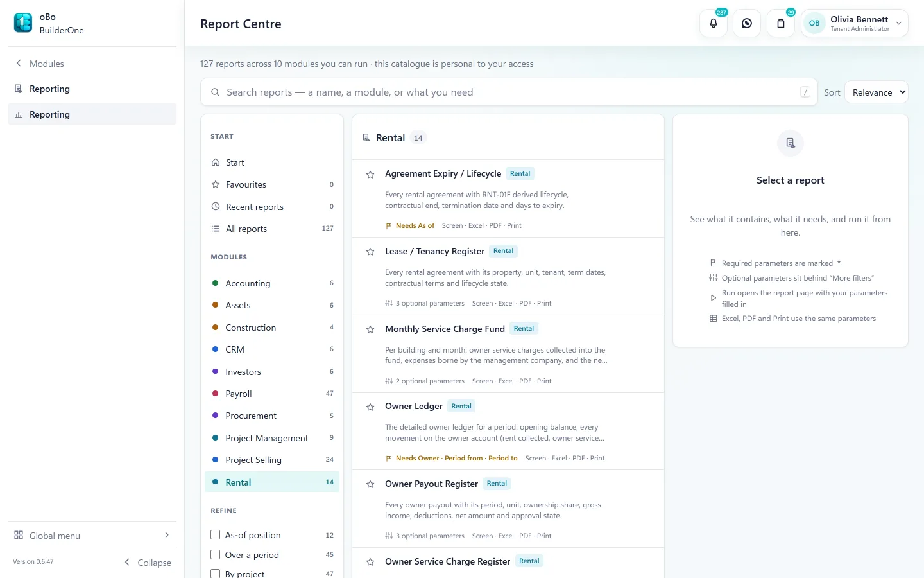Select the Payroll module
Image resolution: width=924 pixels, height=578 pixels.
click(272, 394)
